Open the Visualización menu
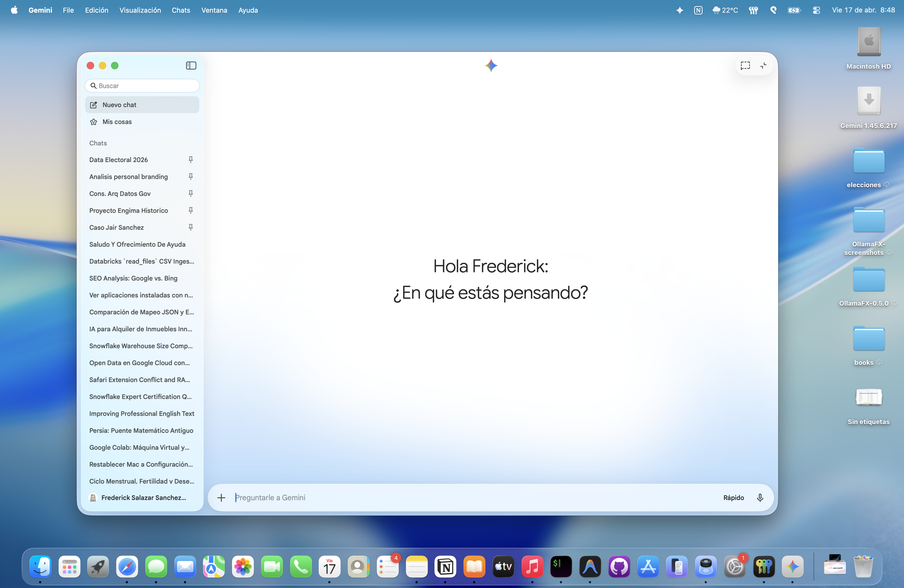 coord(140,10)
